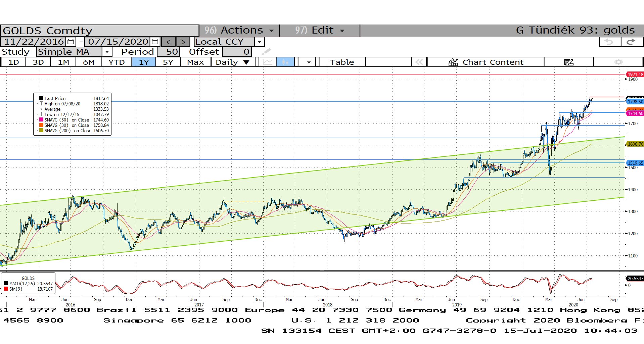Click the orange SMAVG (30) color swatch
644x344 pixels.
coord(41,125)
